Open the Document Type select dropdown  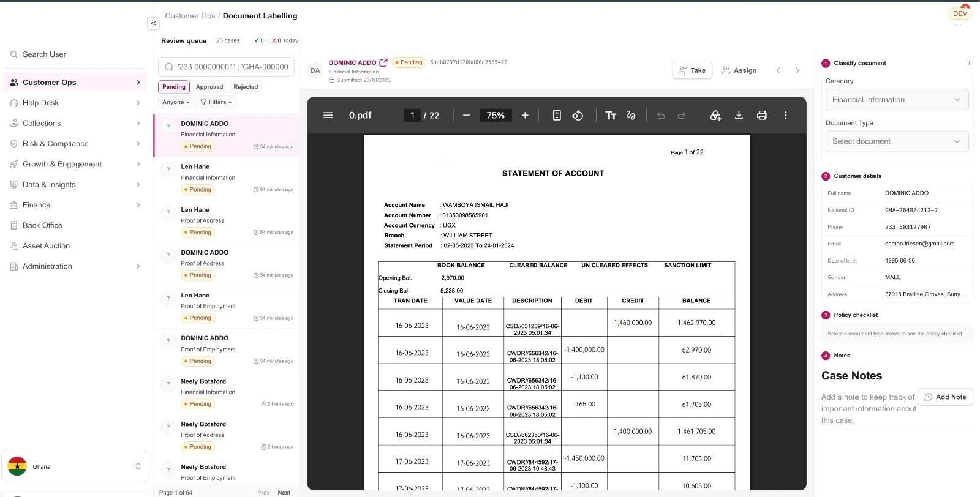coord(897,141)
